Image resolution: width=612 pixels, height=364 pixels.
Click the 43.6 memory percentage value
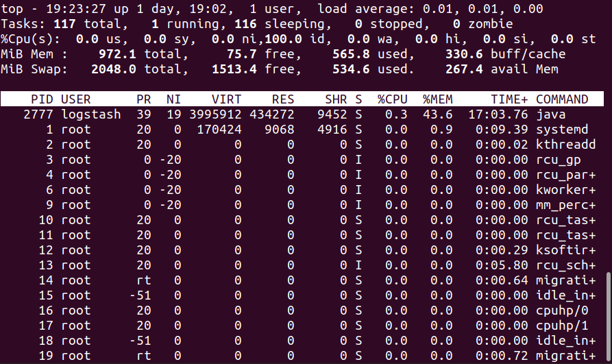click(x=437, y=114)
